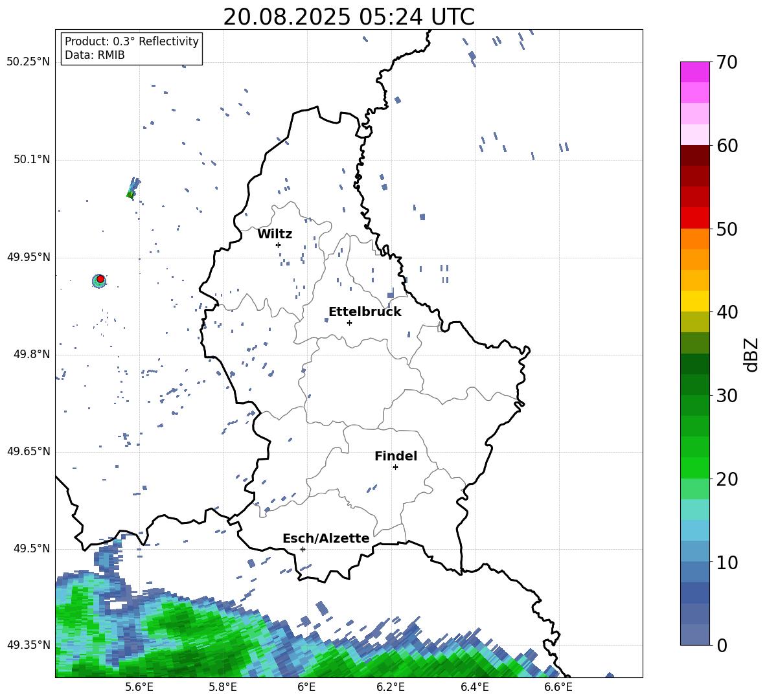Screen dimensions: 767x700
Task: Click the 20 tick on the colorbar
Action: [727, 479]
